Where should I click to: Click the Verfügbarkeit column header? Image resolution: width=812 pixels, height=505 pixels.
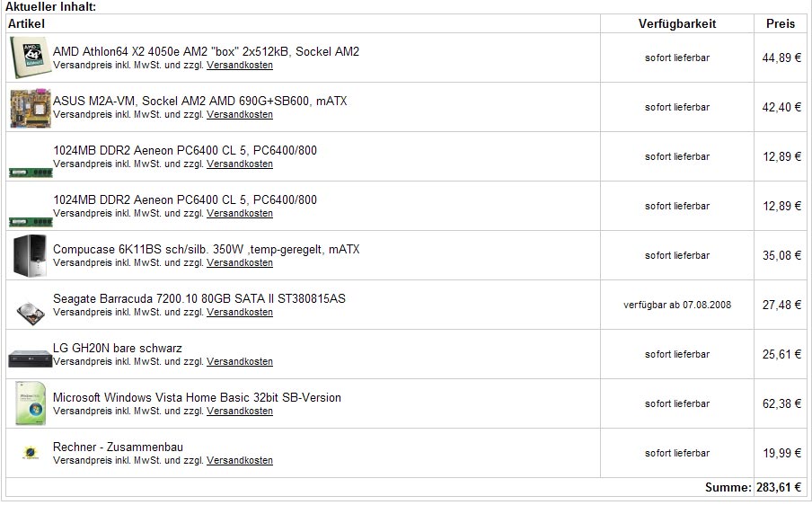tap(677, 23)
